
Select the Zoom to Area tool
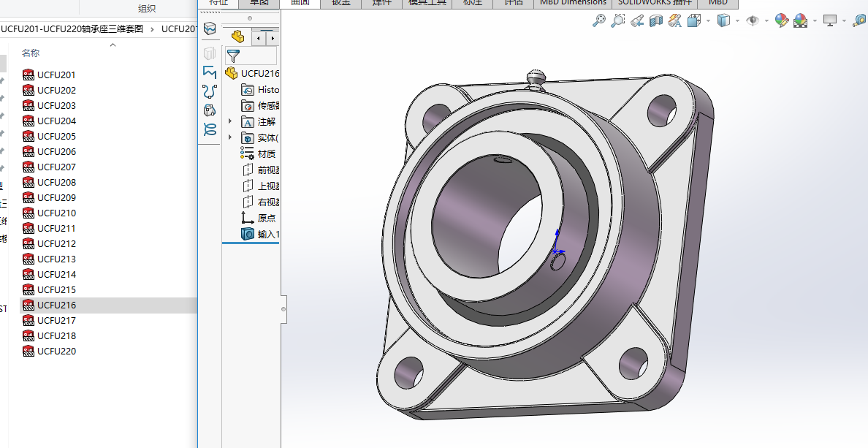618,21
